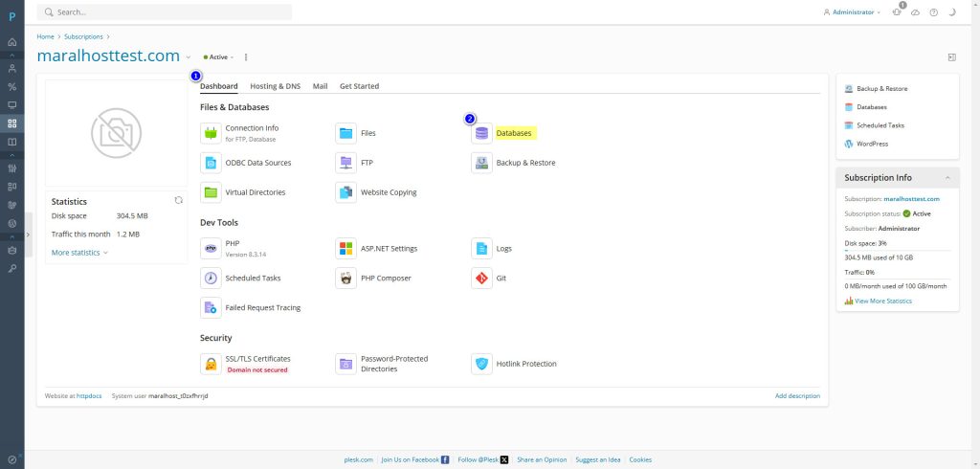Open the help question mark icon
This screenshot has width=980, height=469.
click(x=934, y=12)
